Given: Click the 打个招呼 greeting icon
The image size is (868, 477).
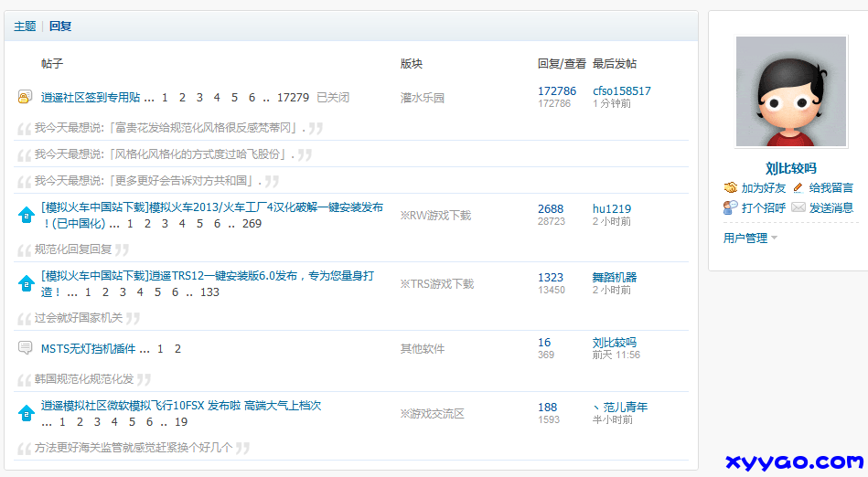Looking at the screenshot, I should tap(731, 207).
